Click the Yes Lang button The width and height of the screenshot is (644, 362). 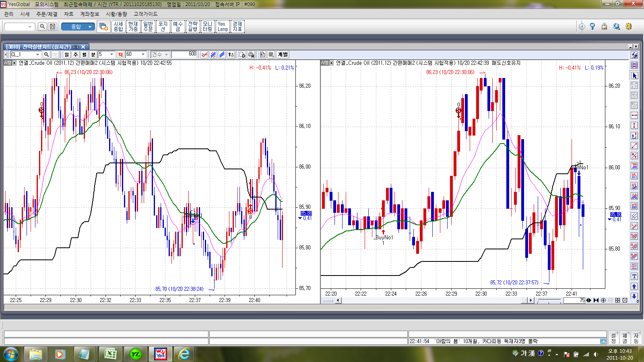(x=223, y=27)
